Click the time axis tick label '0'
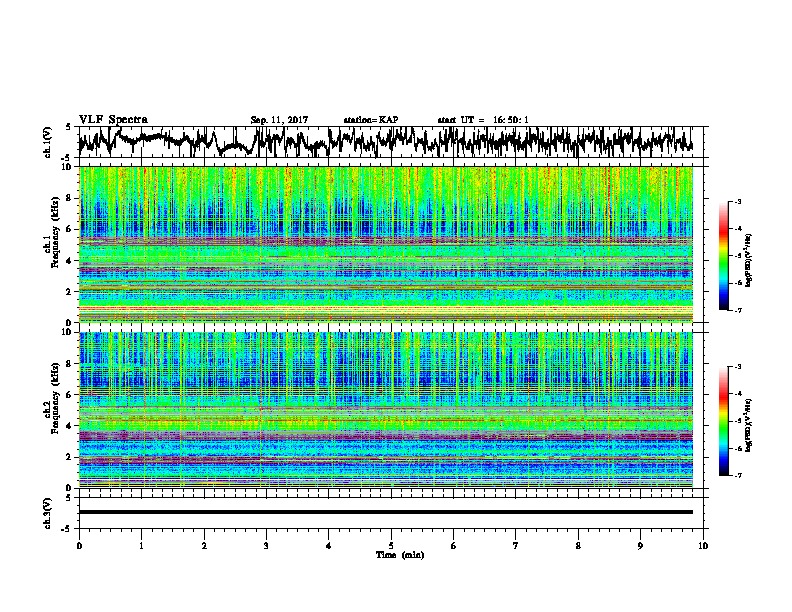The height and width of the screenshot is (612, 792). coord(79,546)
